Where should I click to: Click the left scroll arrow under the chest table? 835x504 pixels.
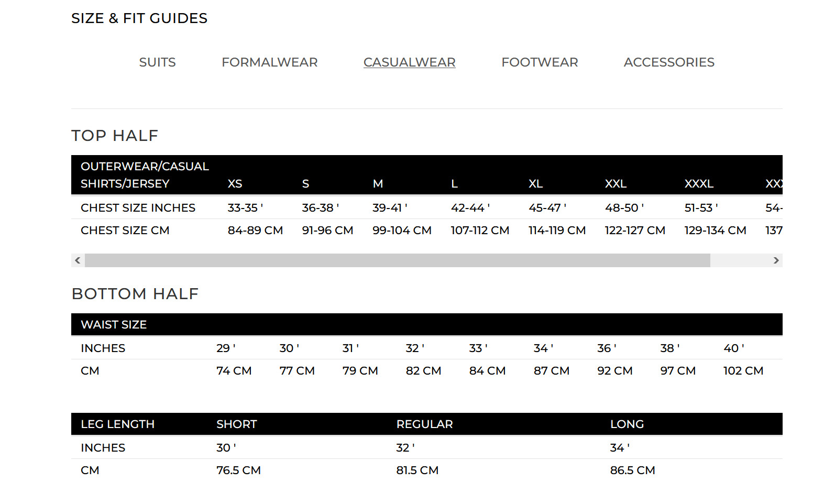point(78,260)
